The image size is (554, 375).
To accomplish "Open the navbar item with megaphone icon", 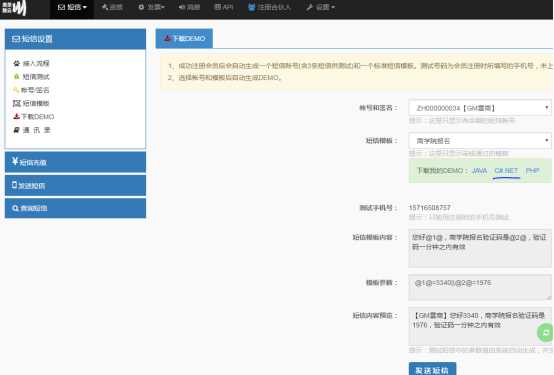I will point(189,7).
